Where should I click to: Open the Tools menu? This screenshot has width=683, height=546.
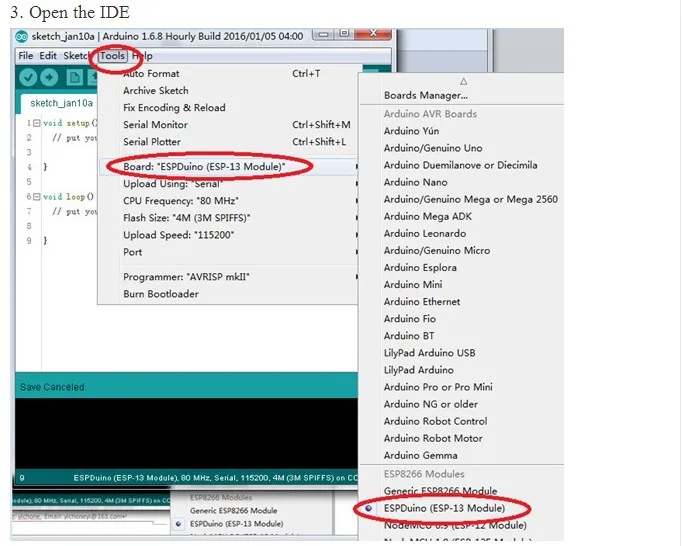point(112,56)
